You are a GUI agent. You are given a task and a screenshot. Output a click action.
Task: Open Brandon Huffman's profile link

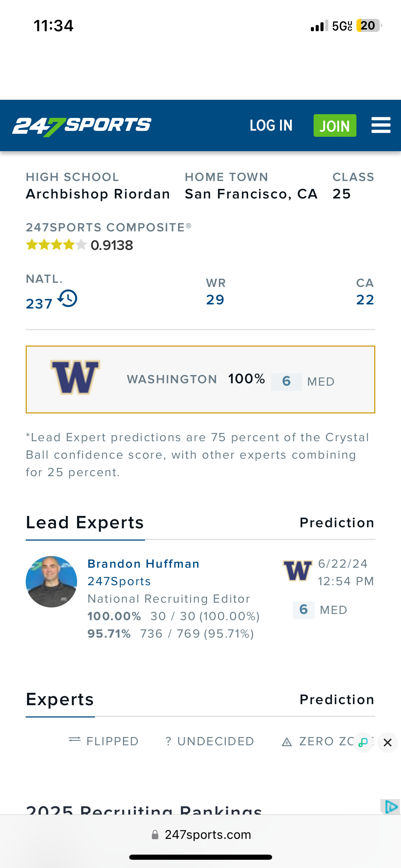point(143,564)
